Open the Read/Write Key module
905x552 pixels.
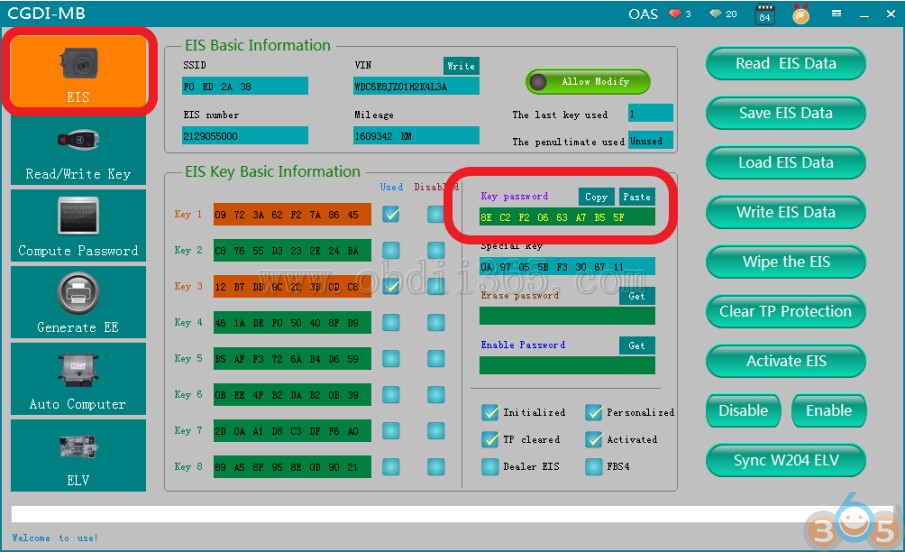[x=78, y=150]
